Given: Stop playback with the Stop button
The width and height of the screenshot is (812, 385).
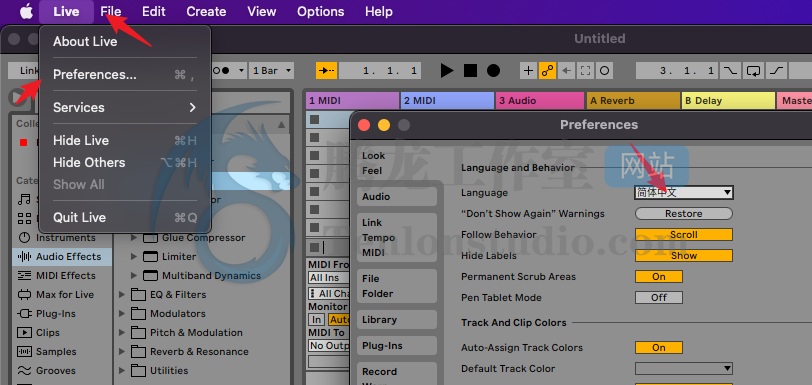Looking at the screenshot, I should [x=470, y=70].
